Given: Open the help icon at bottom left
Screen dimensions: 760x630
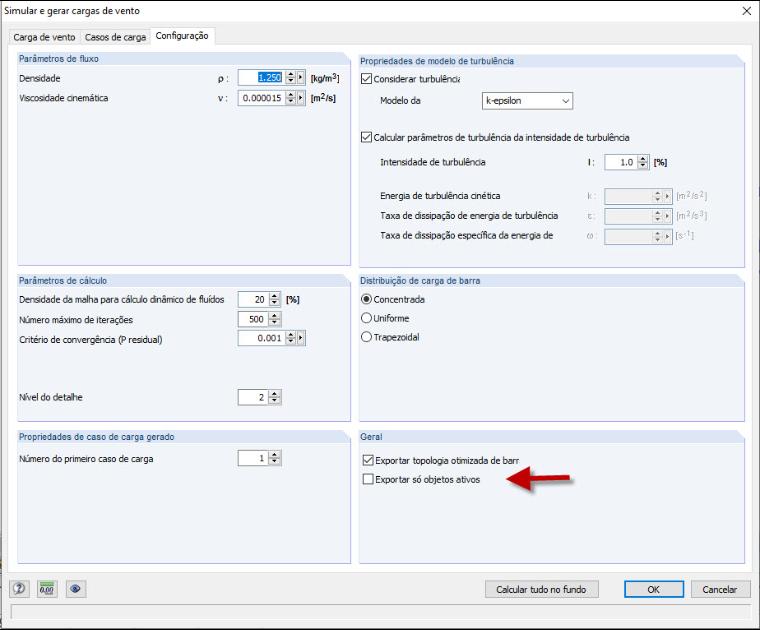Looking at the screenshot, I should click(19, 589).
